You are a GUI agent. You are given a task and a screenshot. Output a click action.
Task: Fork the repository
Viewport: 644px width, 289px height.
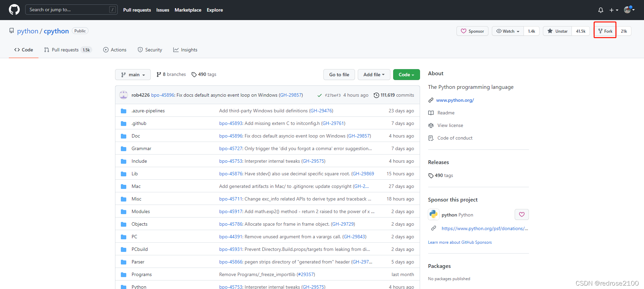pyautogui.click(x=605, y=31)
